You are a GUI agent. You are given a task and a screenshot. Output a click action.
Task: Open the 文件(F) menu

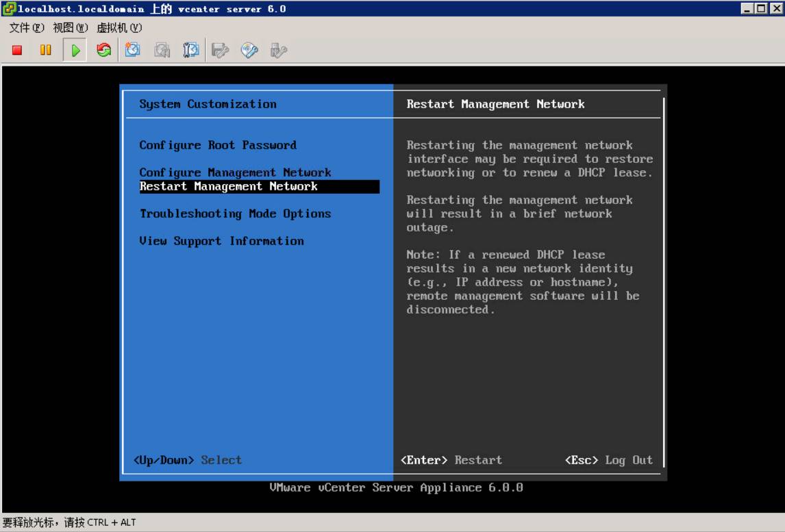27,27
